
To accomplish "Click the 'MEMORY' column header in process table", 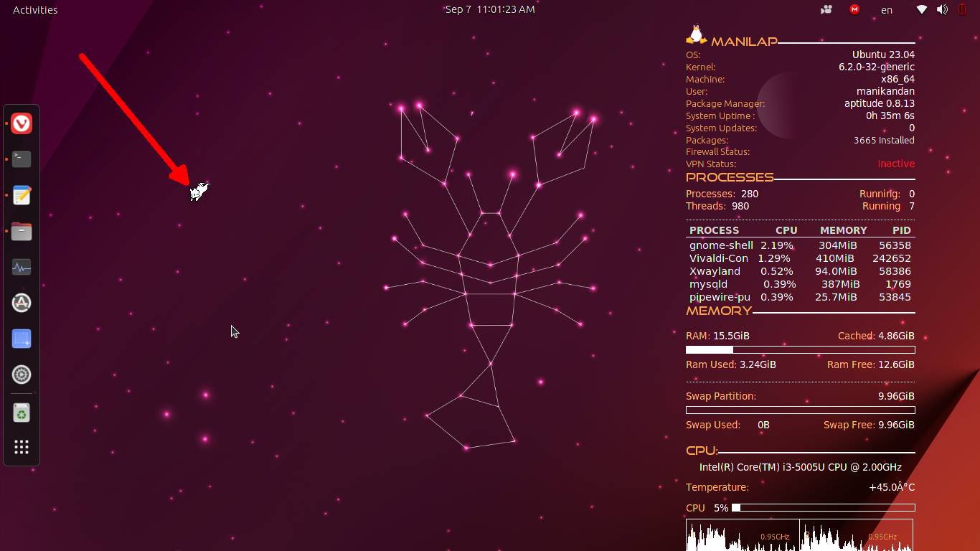I will point(844,230).
